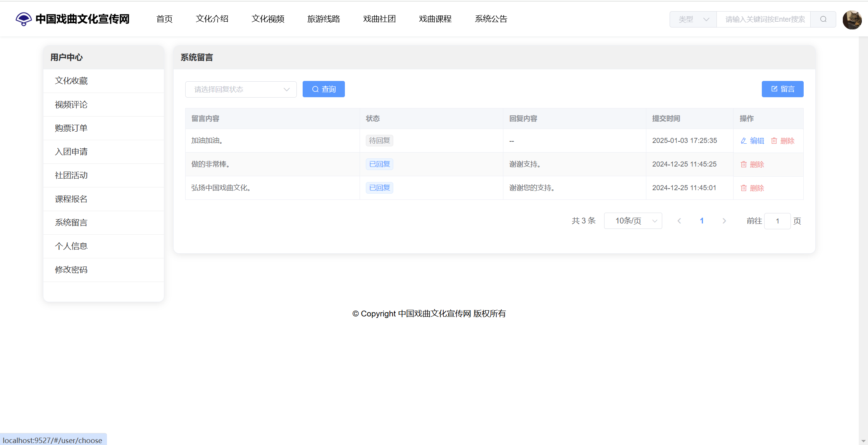Expand the 请选择回复状态 dropdown

(x=241, y=89)
